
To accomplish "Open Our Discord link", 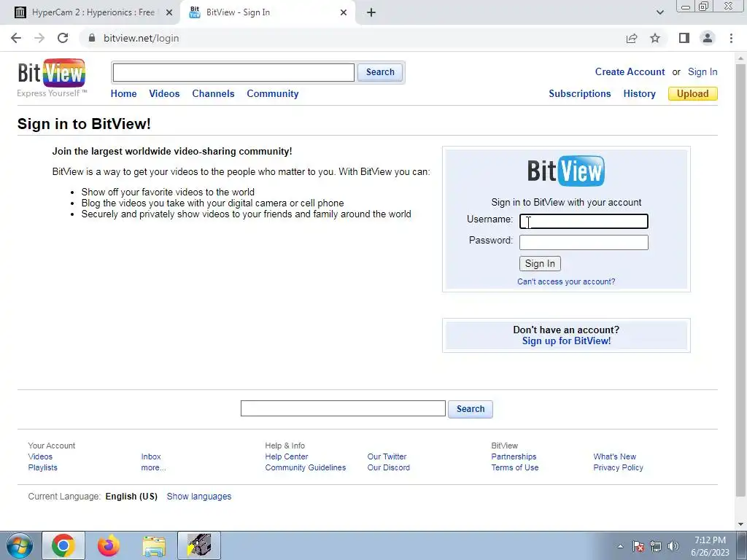I will point(388,467).
